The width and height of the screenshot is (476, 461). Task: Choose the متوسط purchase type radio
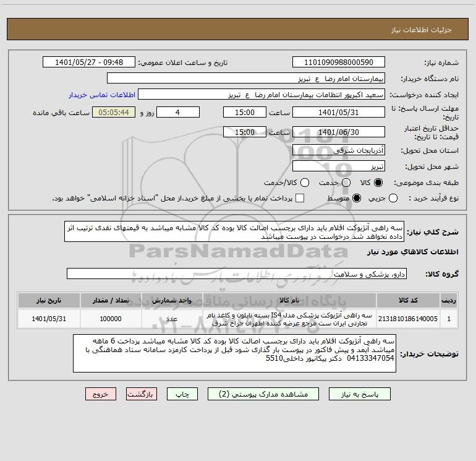pyautogui.click(x=357, y=198)
